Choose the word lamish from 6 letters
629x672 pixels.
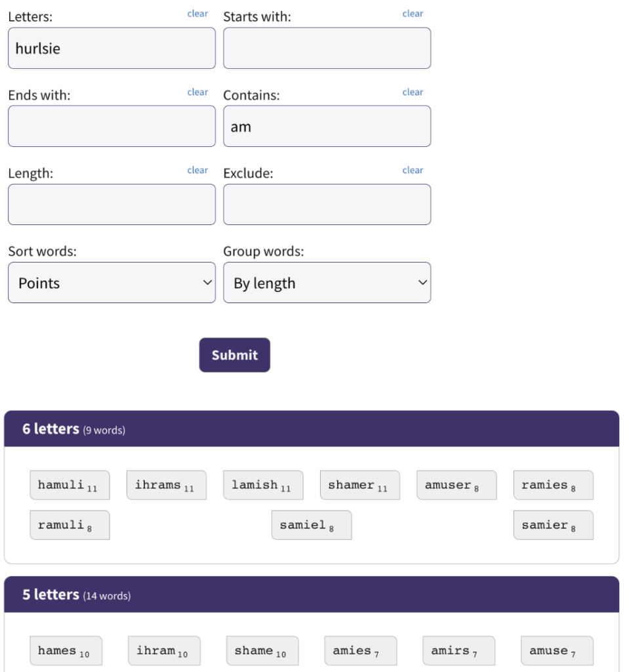[x=263, y=485]
